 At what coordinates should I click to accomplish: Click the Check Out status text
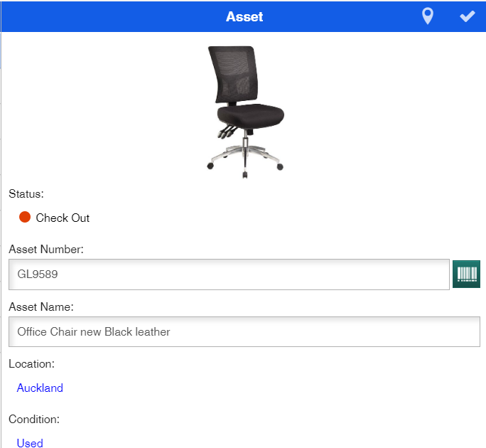[63, 218]
